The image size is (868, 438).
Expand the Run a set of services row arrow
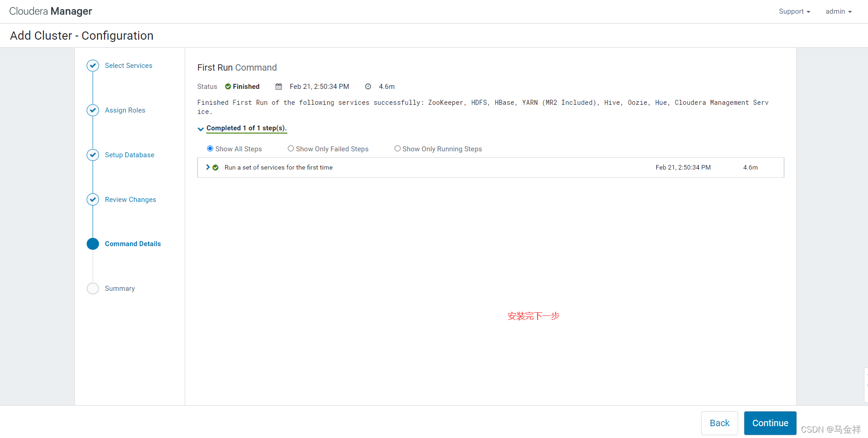coord(208,167)
